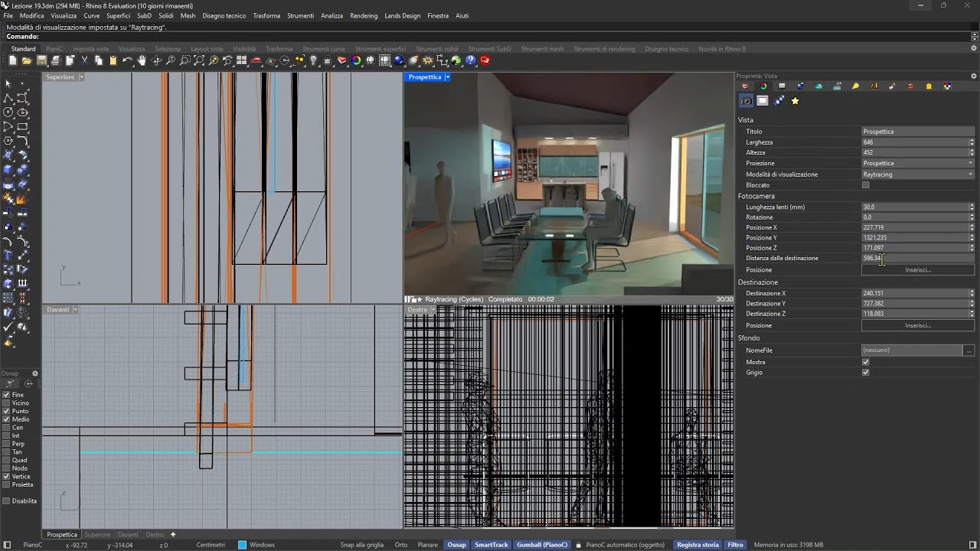Click the New file icon in Standard toolbar

coord(13,60)
